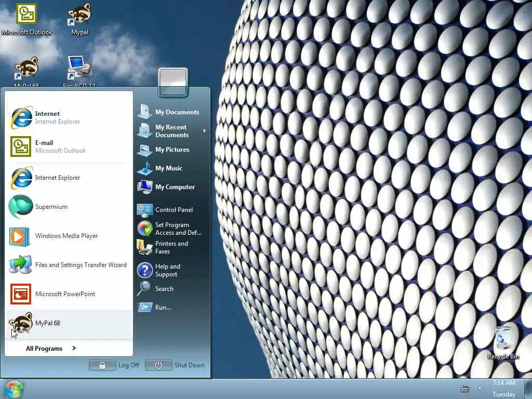Click the lock icon for Log Off
The height and width of the screenshot is (399, 532).
click(x=102, y=365)
